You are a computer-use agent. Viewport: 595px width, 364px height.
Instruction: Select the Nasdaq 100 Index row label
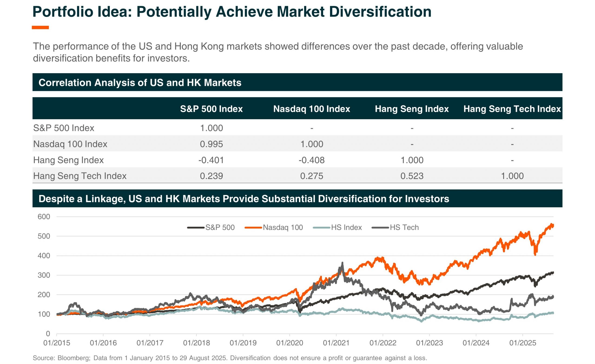(70, 144)
